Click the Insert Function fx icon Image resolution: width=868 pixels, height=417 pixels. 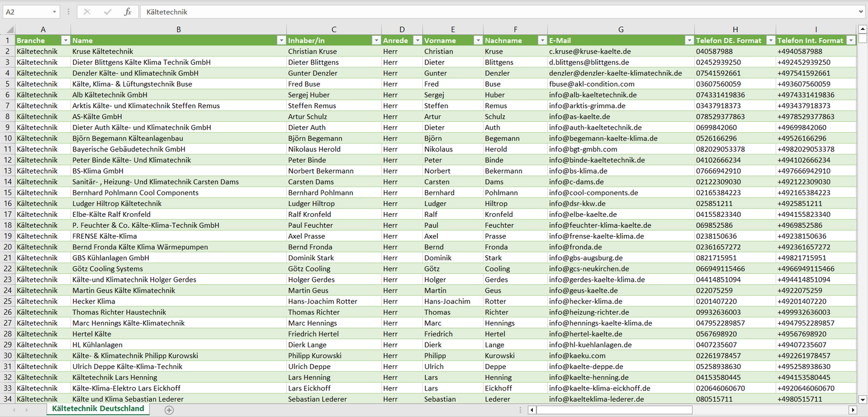[x=127, y=12]
